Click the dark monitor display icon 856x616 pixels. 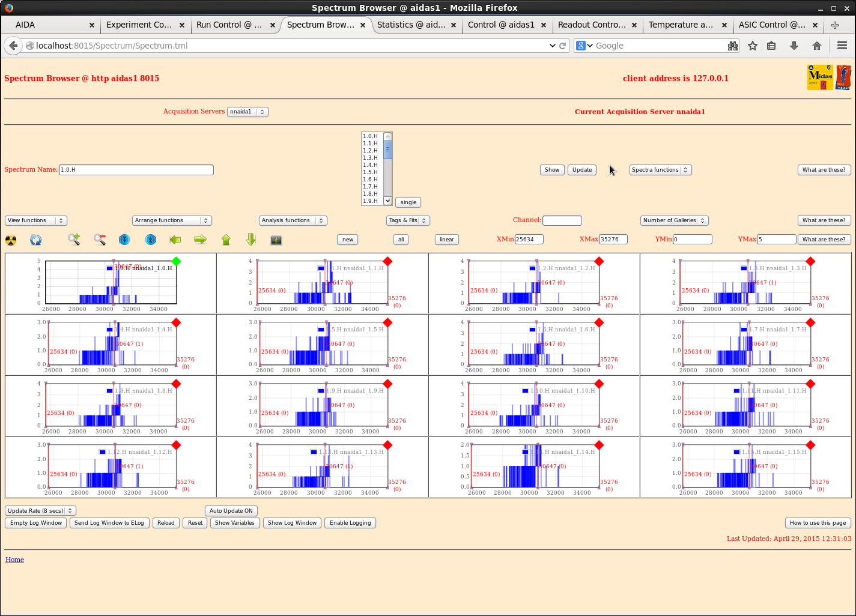pos(276,240)
